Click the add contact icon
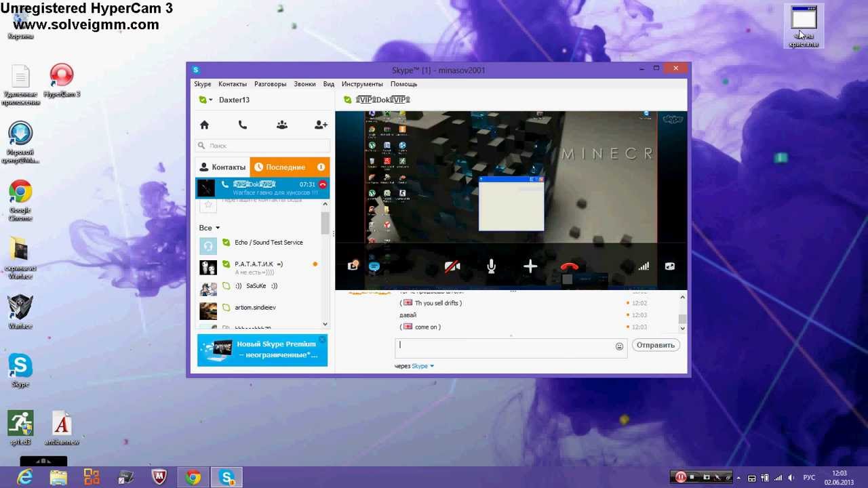 coord(321,125)
